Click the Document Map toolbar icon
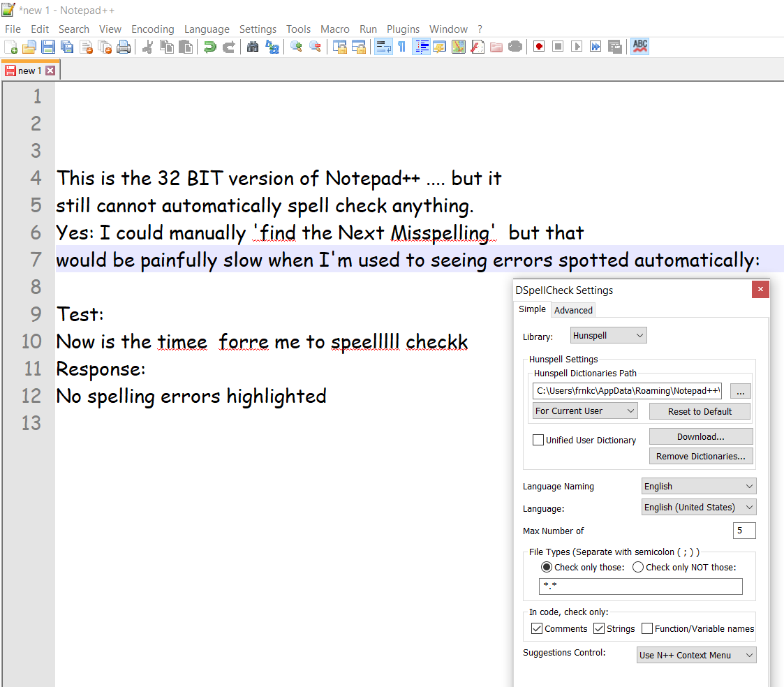The height and width of the screenshot is (687, 784). (459, 47)
